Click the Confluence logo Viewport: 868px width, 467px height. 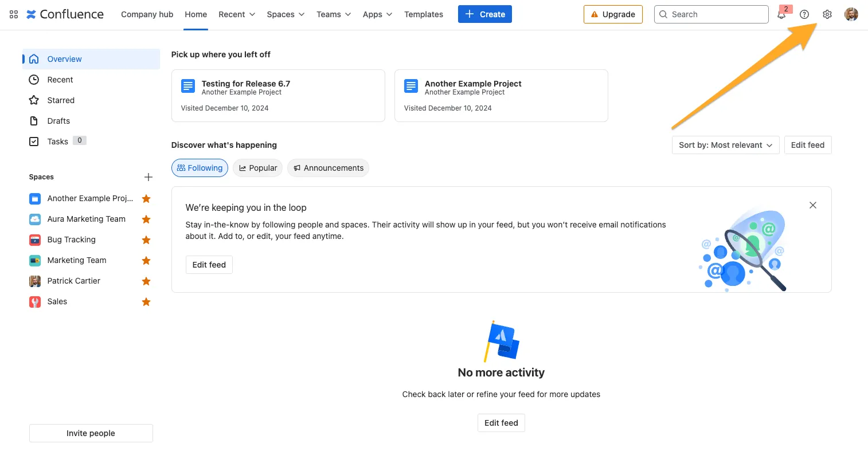coord(65,14)
